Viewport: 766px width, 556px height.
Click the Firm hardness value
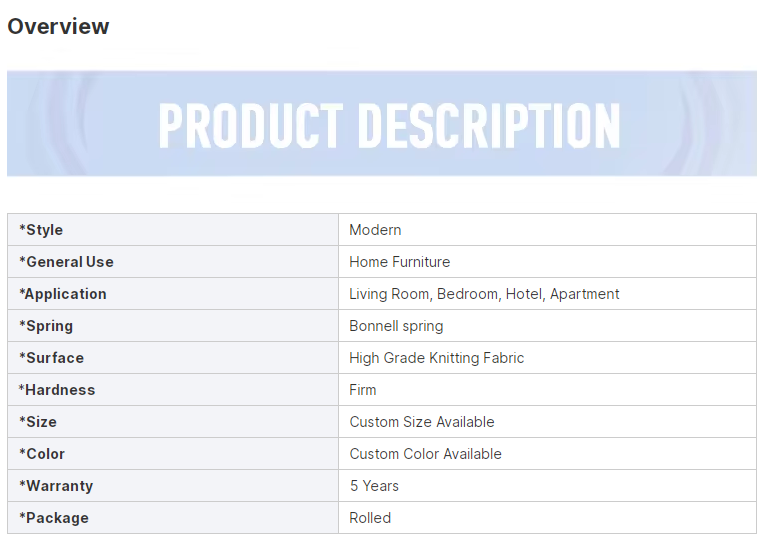click(x=362, y=390)
